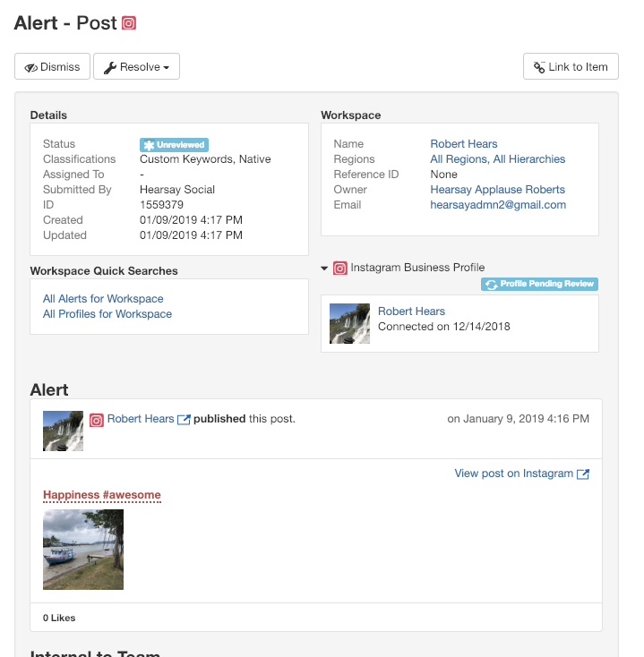Viewport: 644px width, 657px height.
Task: Click Instagram icon next to Business Profile heading
Action: (x=340, y=268)
